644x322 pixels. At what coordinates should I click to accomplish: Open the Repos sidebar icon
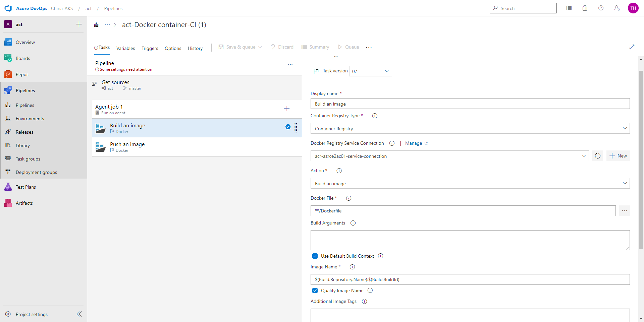tap(8, 74)
